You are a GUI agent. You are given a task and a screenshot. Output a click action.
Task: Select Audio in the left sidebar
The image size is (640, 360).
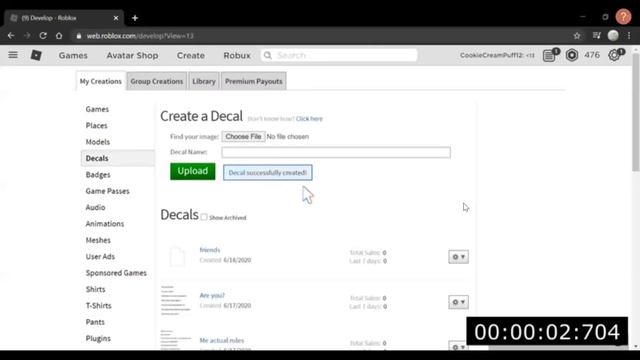[95, 207]
